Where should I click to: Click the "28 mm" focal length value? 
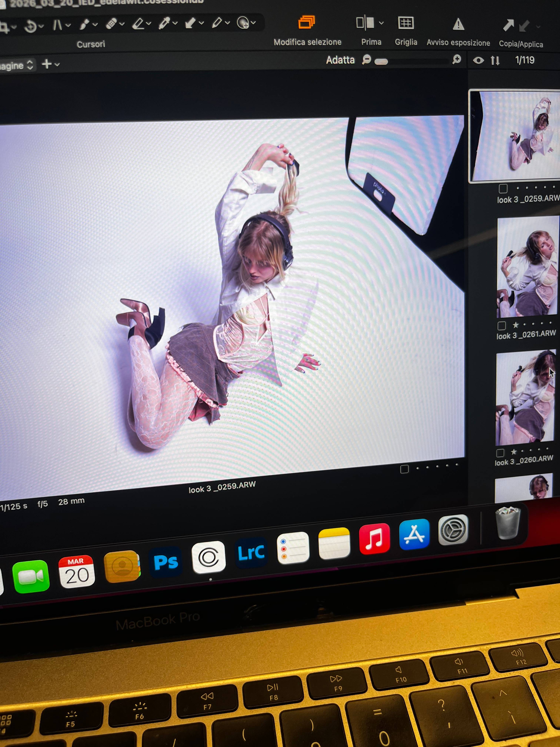point(71,502)
